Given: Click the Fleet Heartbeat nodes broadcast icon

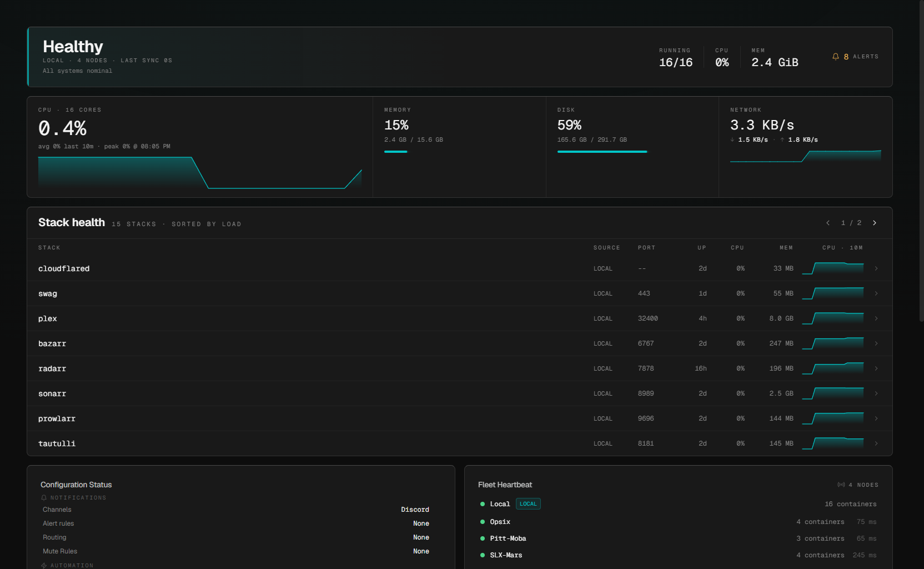Looking at the screenshot, I should coord(841,485).
